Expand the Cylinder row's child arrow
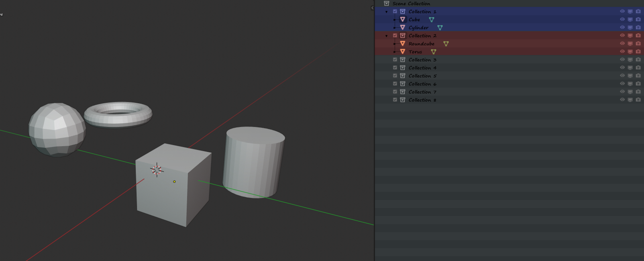The height and width of the screenshot is (261, 644). pyautogui.click(x=395, y=27)
